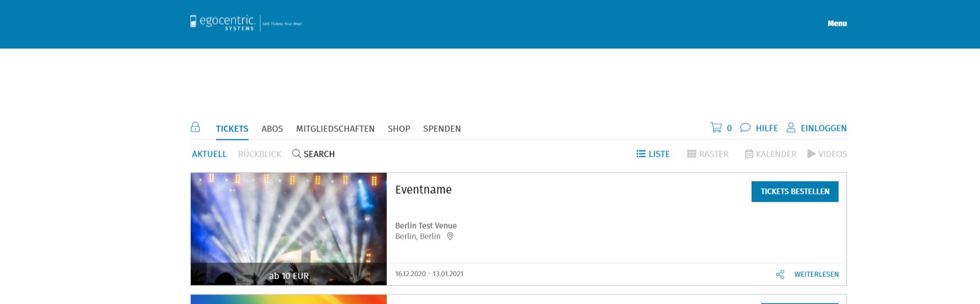Switch to Liste view
The height and width of the screenshot is (304, 980).
point(653,154)
